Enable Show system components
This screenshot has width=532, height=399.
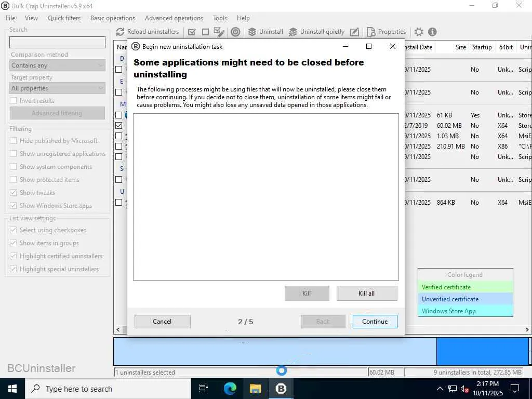point(13,167)
